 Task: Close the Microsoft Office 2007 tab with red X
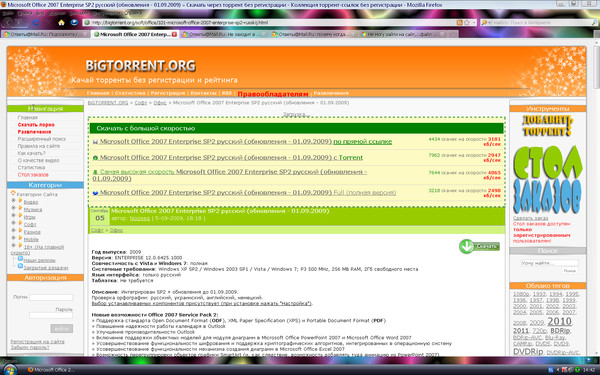(x=174, y=34)
